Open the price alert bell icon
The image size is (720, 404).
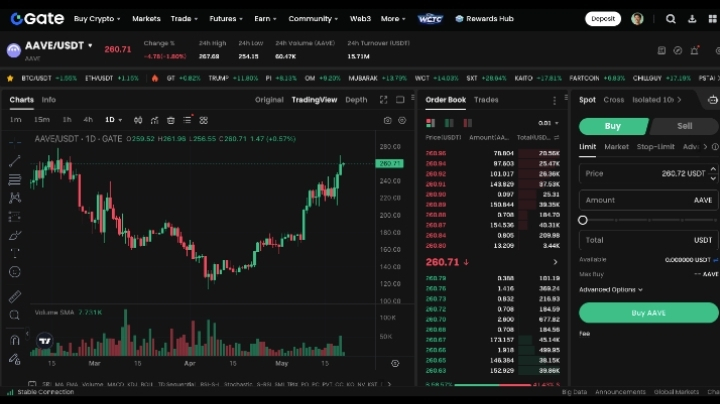pos(695,50)
